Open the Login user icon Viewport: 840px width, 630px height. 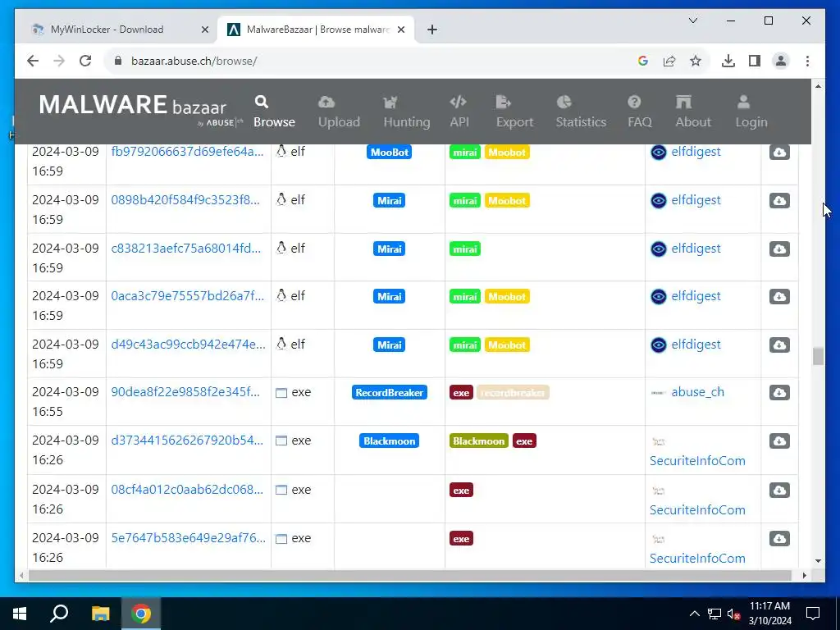tap(743, 102)
